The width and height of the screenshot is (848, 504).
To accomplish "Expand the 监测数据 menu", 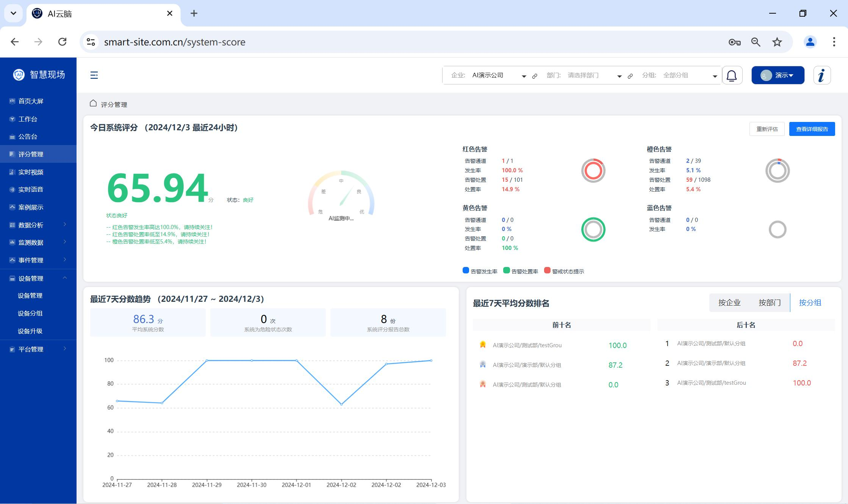I will click(38, 242).
